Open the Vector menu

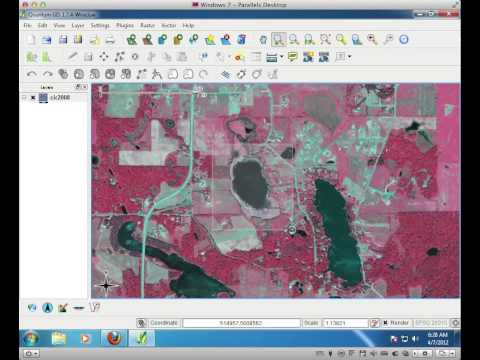pyautogui.click(x=169, y=25)
